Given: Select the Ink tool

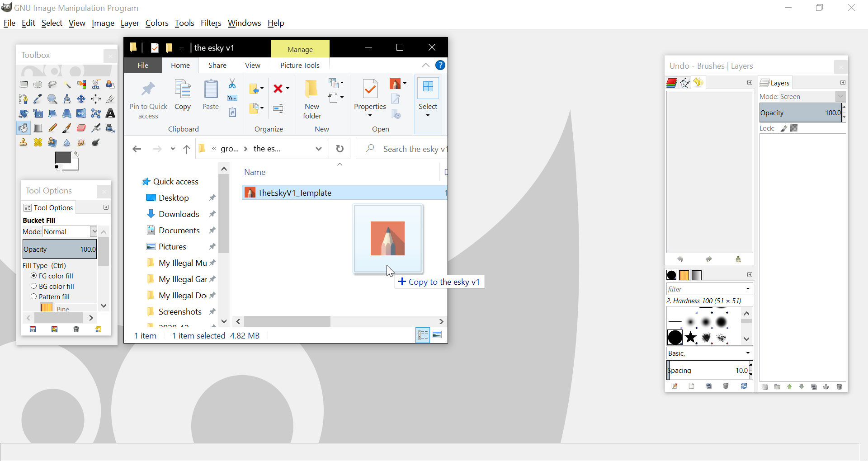Looking at the screenshot, I should pyautogui.click(x=110, y=128).
